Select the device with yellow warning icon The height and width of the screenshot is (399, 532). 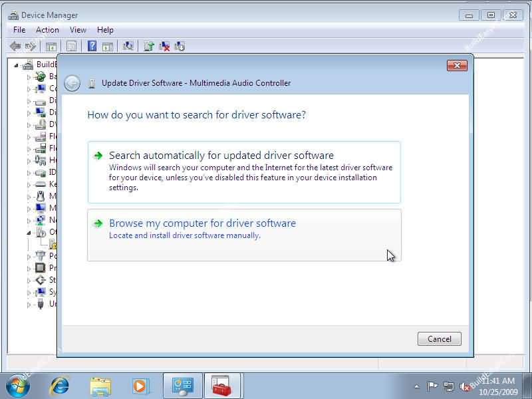(53, 244)
